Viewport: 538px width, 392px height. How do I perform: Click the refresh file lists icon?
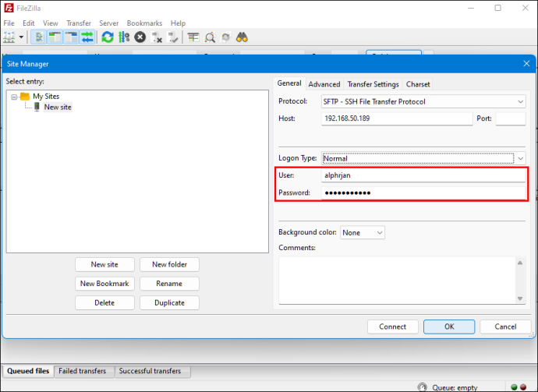(x=108, y=37)
